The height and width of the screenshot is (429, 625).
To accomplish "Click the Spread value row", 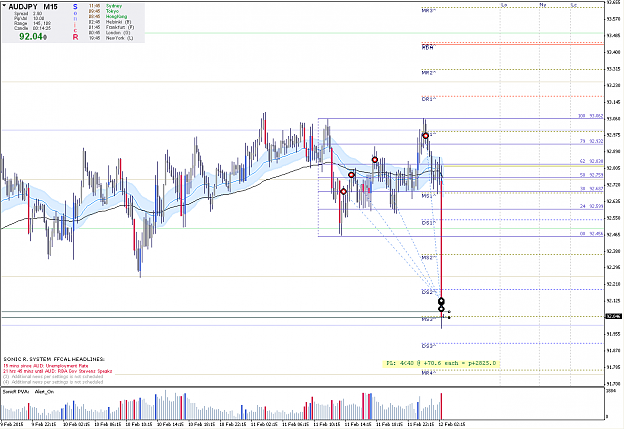I will (x=28, y=14).
